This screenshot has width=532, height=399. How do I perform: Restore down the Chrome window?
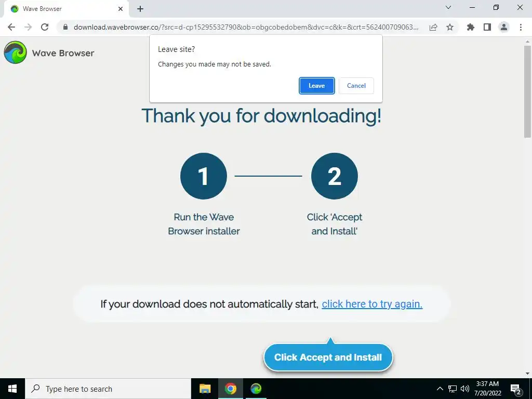(x=496, y=7)
